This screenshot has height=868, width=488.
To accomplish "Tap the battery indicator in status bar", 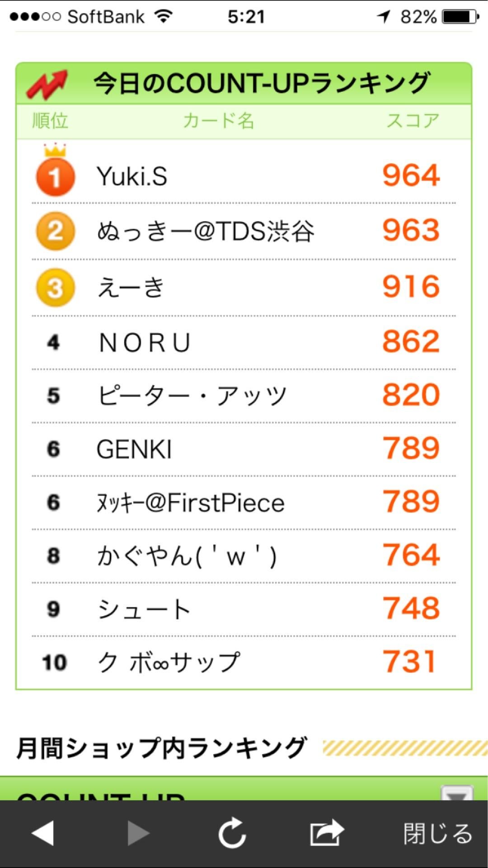I will click(x=460, y=17).
